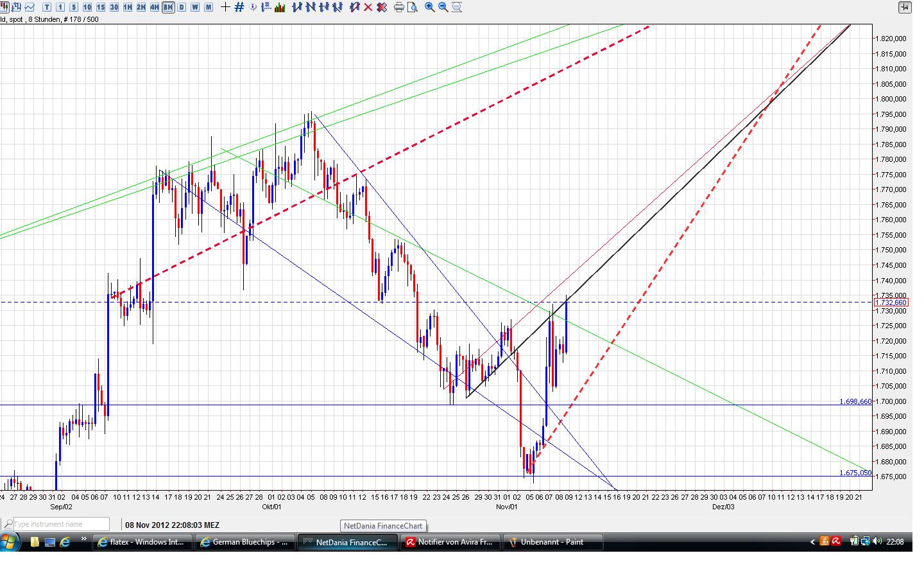Enable the 1H timeframe button
Viewport: 924px width, 578px height.
point(128,7)
